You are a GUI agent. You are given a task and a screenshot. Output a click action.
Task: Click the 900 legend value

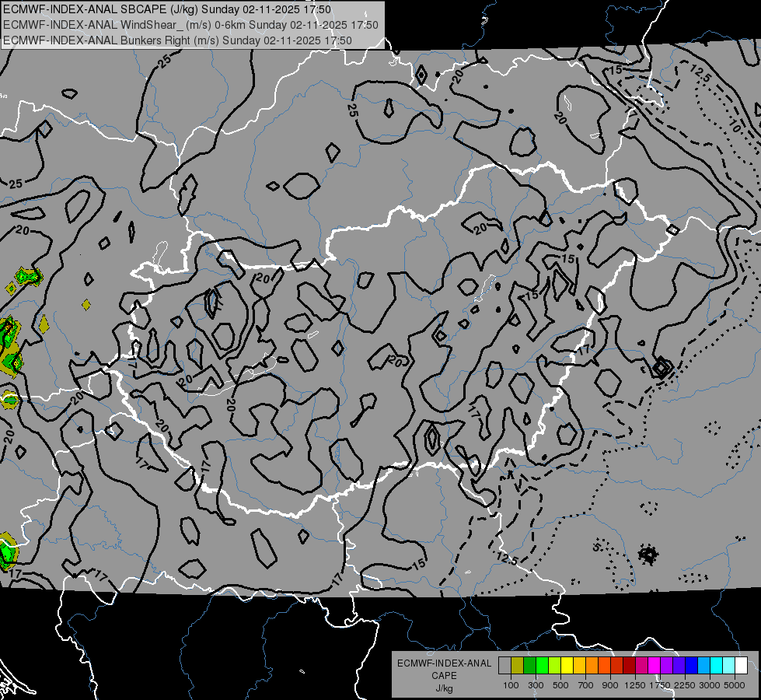pyautogui.click(x=610, y=685)
